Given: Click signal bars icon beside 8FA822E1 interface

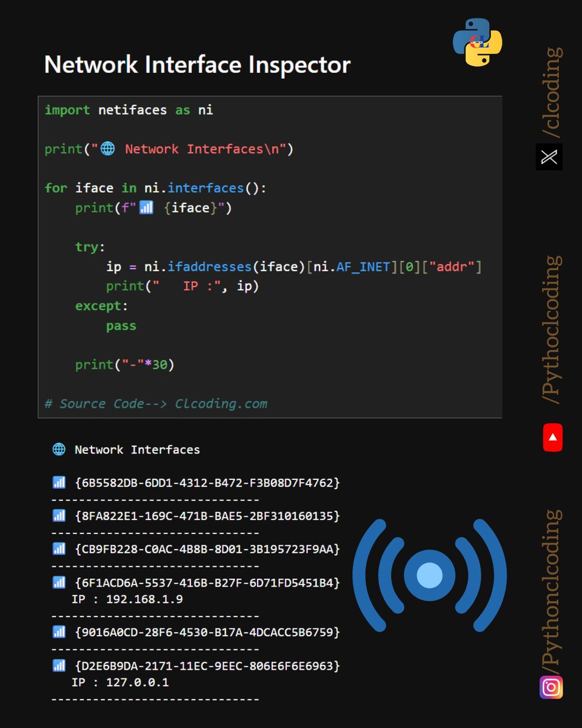Looking at the screenshot, I should (x=59, y=516).
